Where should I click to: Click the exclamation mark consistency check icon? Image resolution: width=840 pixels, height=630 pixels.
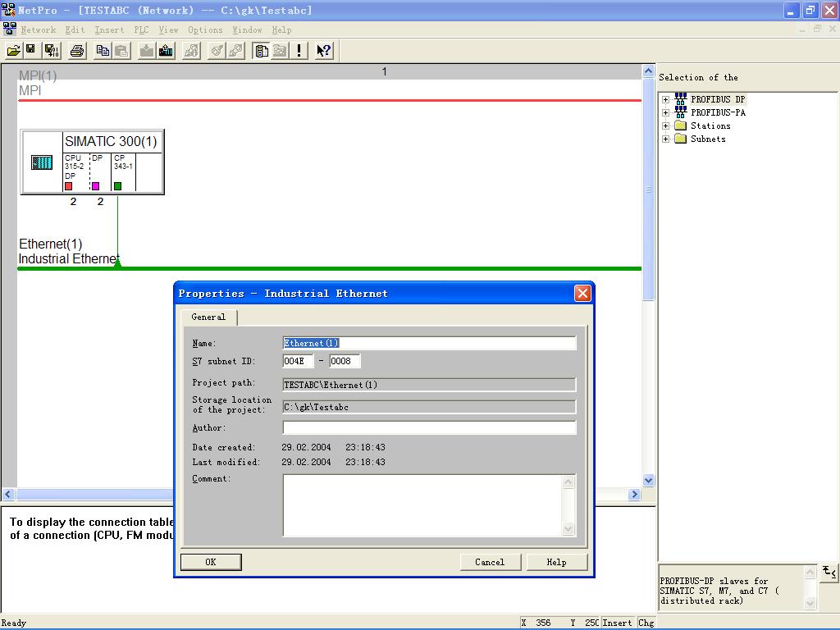(x=299, y=50)
